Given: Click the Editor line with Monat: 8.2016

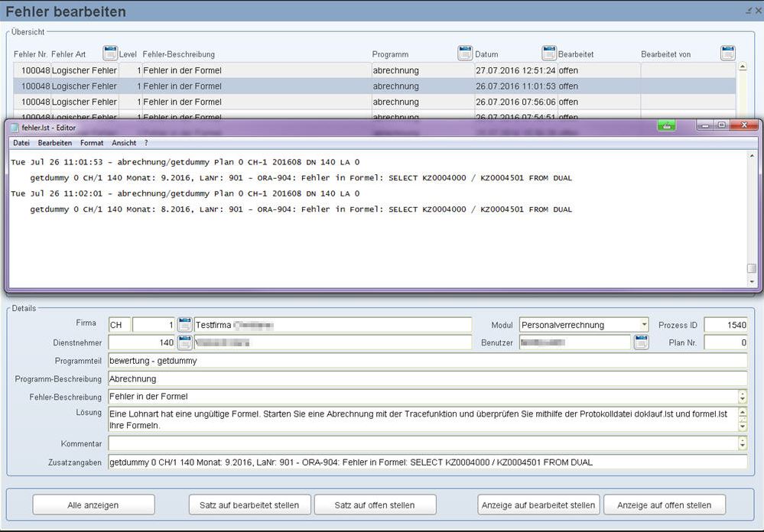Looking at the screenshot, I should click(301, 209).
